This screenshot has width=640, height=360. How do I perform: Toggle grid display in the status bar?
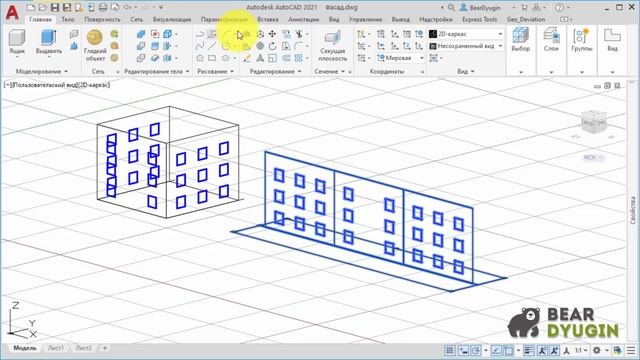[449, 351]
